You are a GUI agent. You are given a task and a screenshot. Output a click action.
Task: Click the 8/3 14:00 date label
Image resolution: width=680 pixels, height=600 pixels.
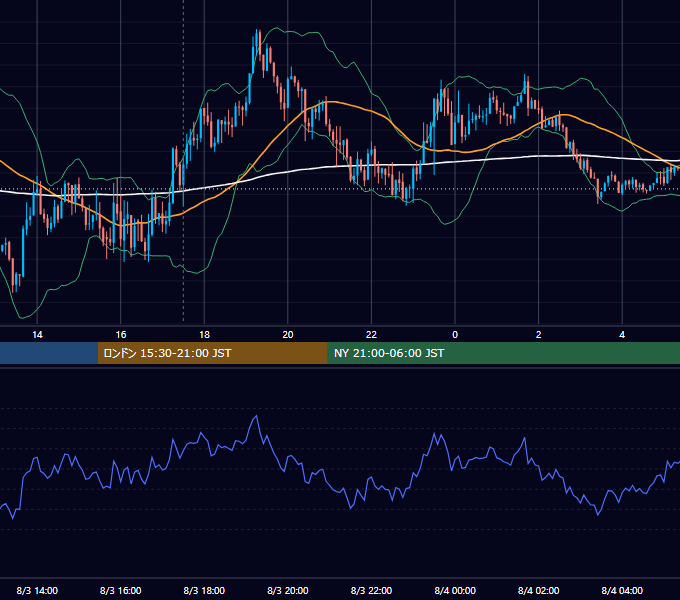37,590
